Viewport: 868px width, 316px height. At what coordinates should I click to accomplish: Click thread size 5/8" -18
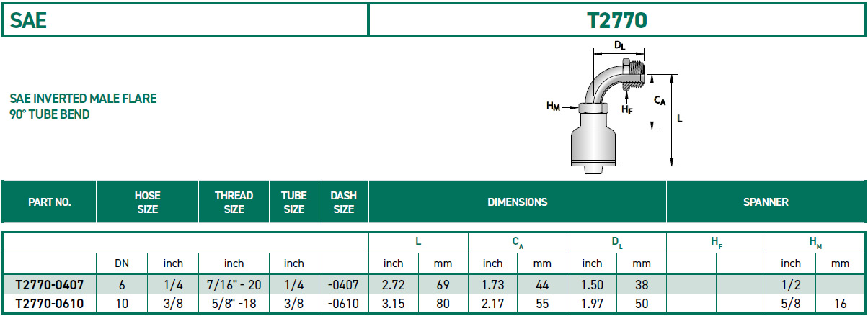click(x=234, y=304)
